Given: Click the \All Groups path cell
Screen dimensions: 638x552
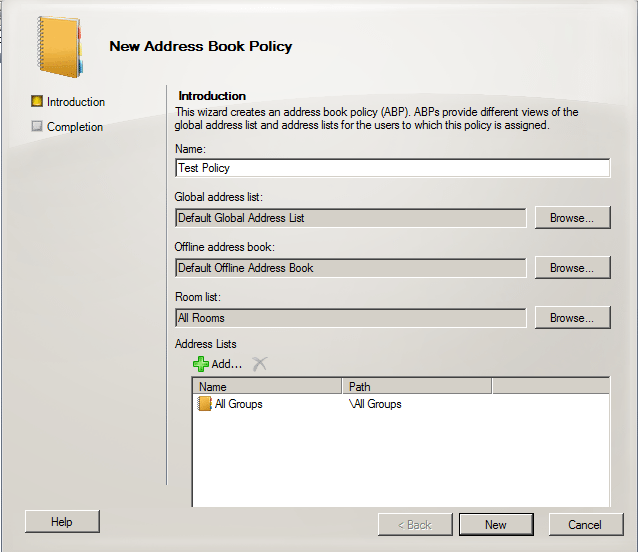Looking at the screenshot, I should [x=375, y=404].
